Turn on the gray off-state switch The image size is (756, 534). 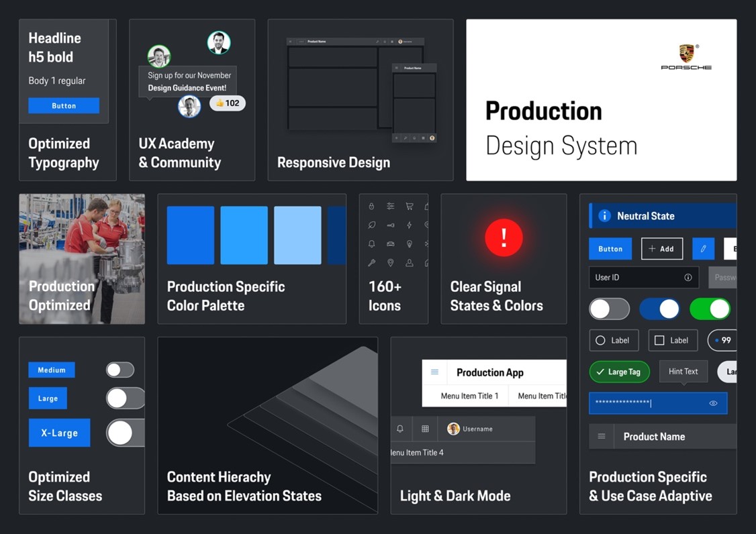[610, 309]
